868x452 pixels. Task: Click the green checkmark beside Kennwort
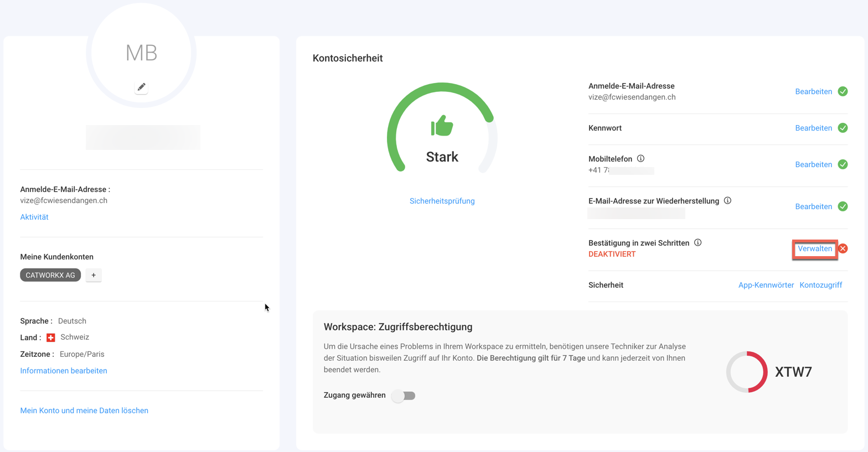(x=843, y=128)
